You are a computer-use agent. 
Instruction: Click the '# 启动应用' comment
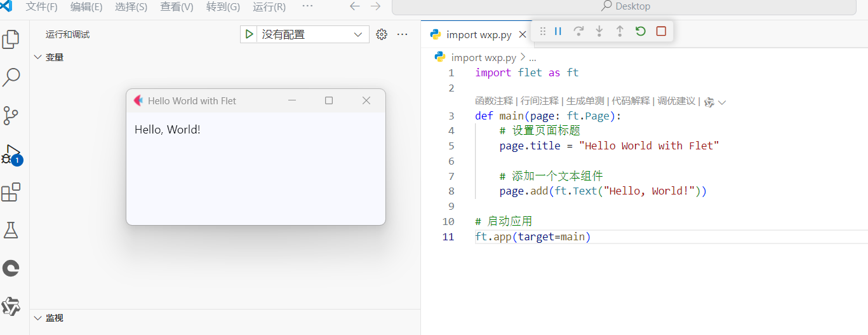504,222
